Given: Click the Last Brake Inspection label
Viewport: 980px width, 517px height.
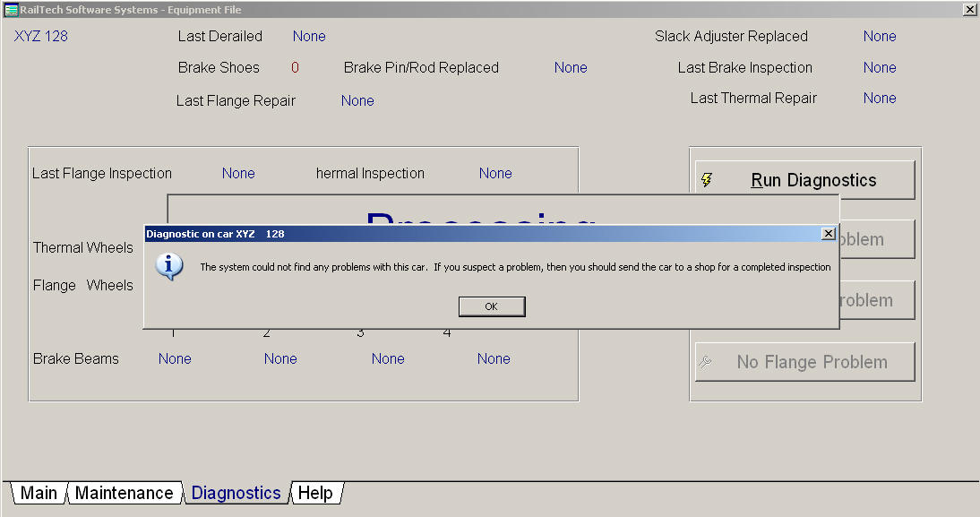Looking at the screenshot, I should point(745,67).
